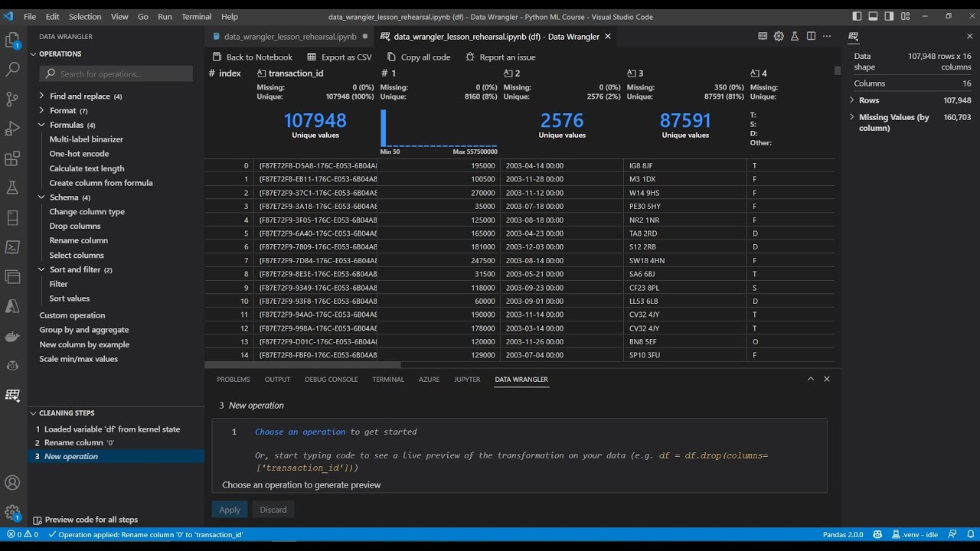Open the Terminal menu

197,16
